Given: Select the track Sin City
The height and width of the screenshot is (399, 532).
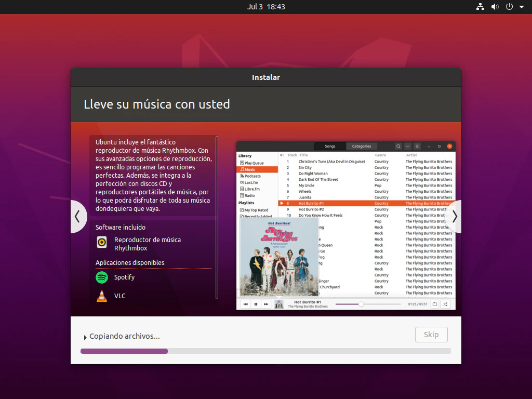Looking at the screenshot, I should click(x=366, y=168).
